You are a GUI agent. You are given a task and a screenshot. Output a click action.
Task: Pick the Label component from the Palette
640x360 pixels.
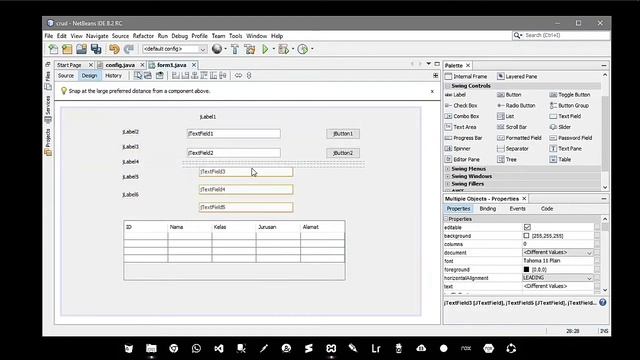click(x=455, y=95)
